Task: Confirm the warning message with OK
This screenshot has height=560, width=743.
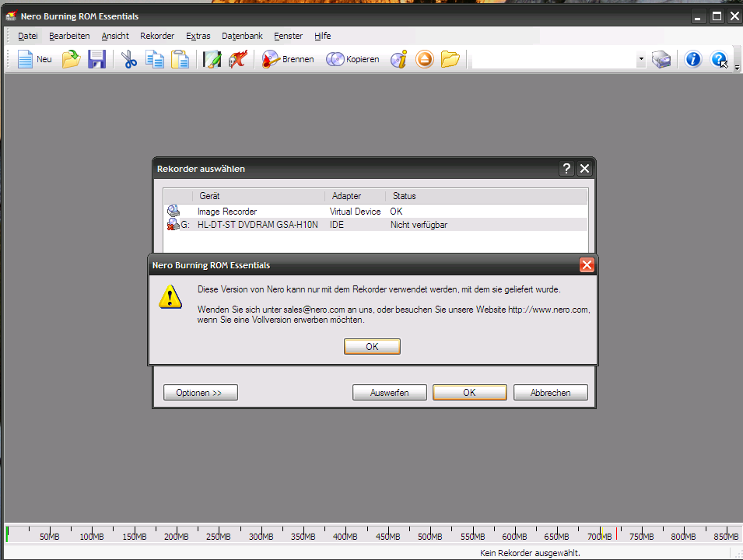Action: [x=372, y=346]
